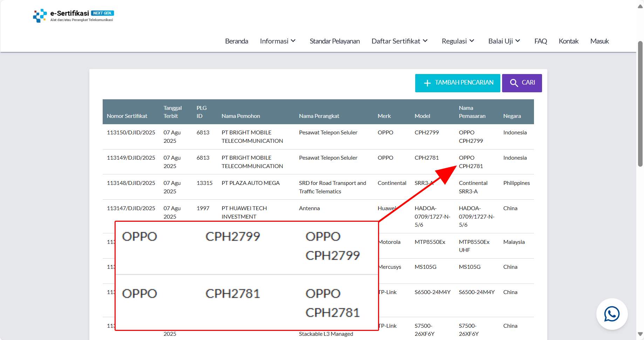644x340 pixels.
Task: Select certificate number 113150/DJID/2025
Action: (x=131, y=133)
